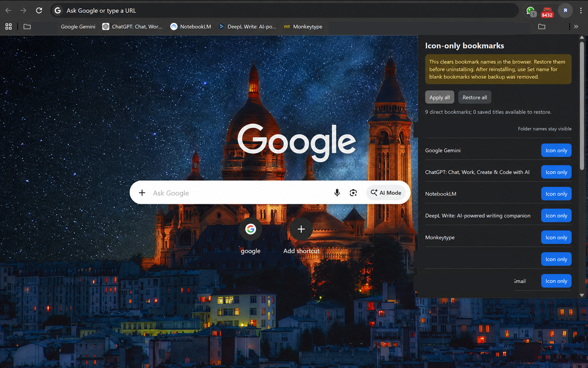Open the ChatGPT bookmark
588x368 pixels.
coord(132,27)
